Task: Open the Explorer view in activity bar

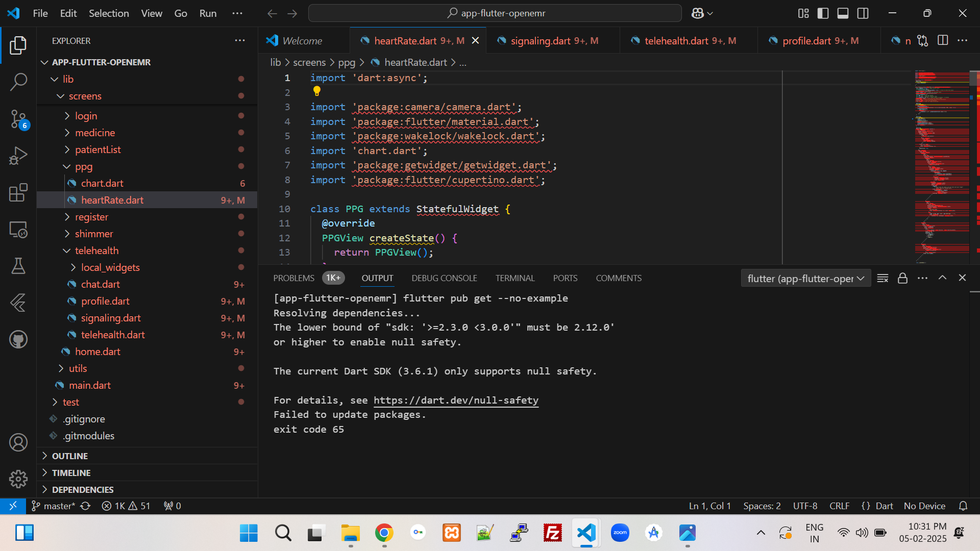Action: pyautogui.click(x=18, y=45)
